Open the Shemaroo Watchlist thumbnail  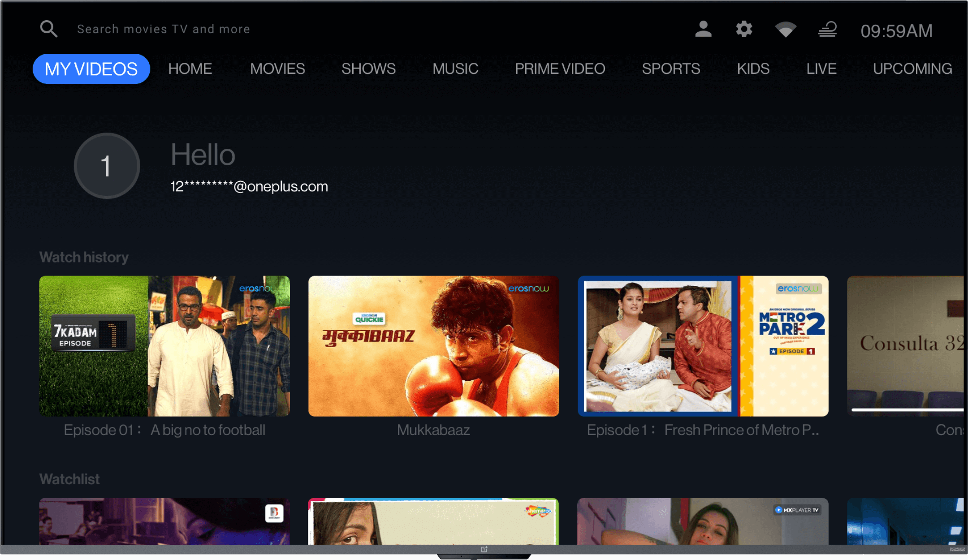click(434, 521)
